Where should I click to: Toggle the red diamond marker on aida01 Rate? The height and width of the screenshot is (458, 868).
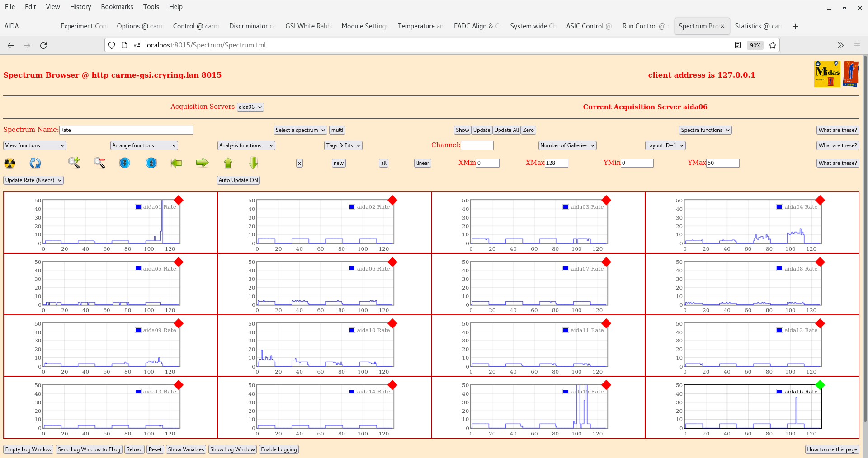click(x=179, y=200)
